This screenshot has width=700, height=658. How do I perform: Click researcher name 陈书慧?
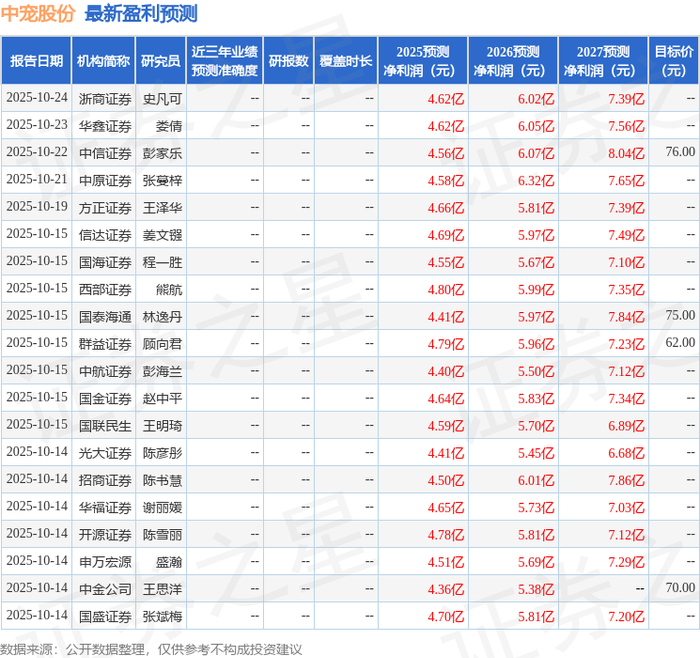click(x=162, y=480)
